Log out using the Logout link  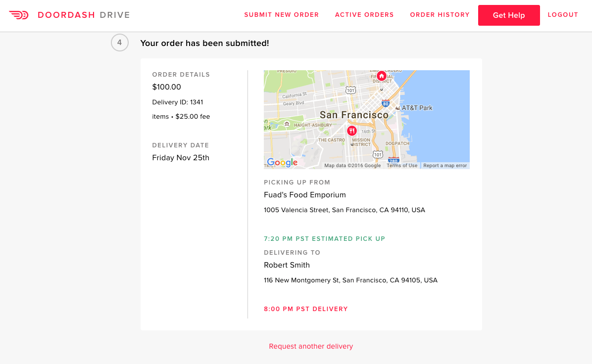pos(563,15)
